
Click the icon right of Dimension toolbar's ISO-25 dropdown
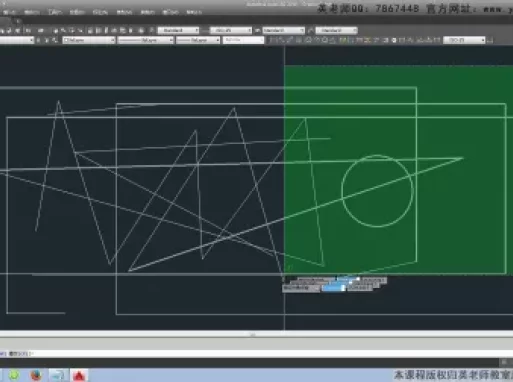[x=490, y=40]
